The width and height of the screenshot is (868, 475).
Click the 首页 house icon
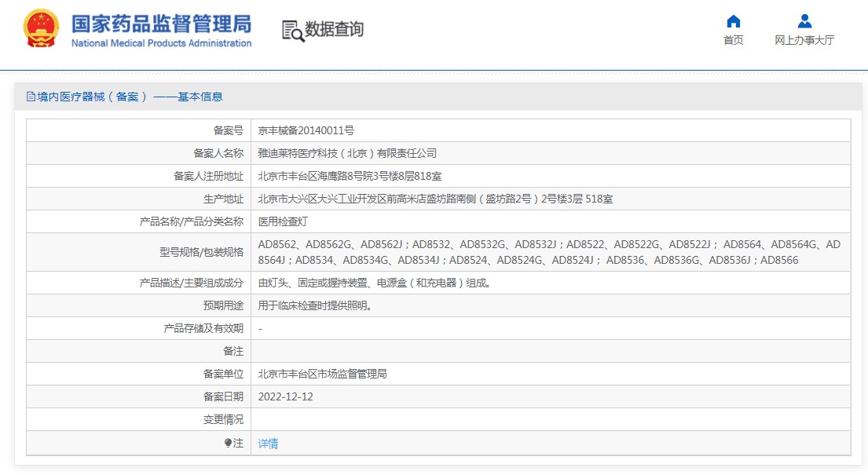(733, 21)
